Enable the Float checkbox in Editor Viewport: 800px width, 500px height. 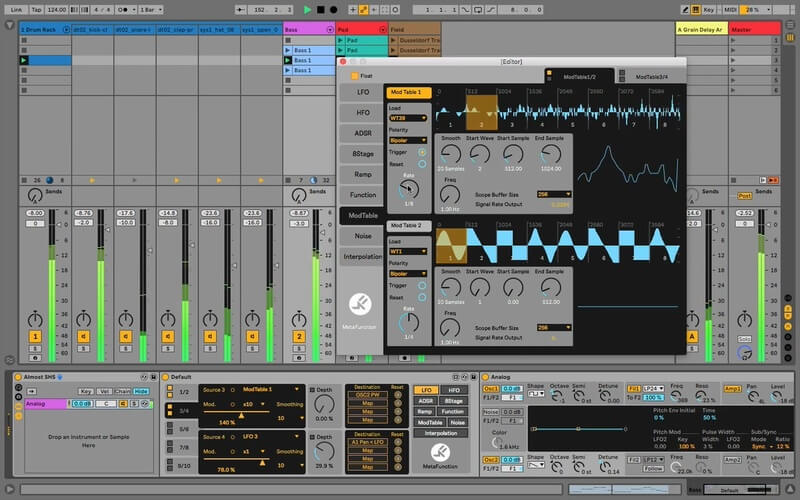point(355,76)
